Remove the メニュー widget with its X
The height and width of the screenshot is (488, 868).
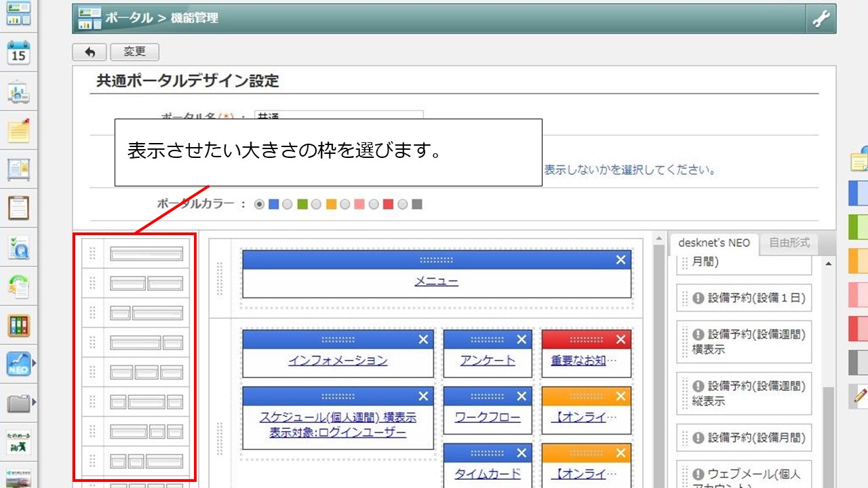(x=620, y=260)
